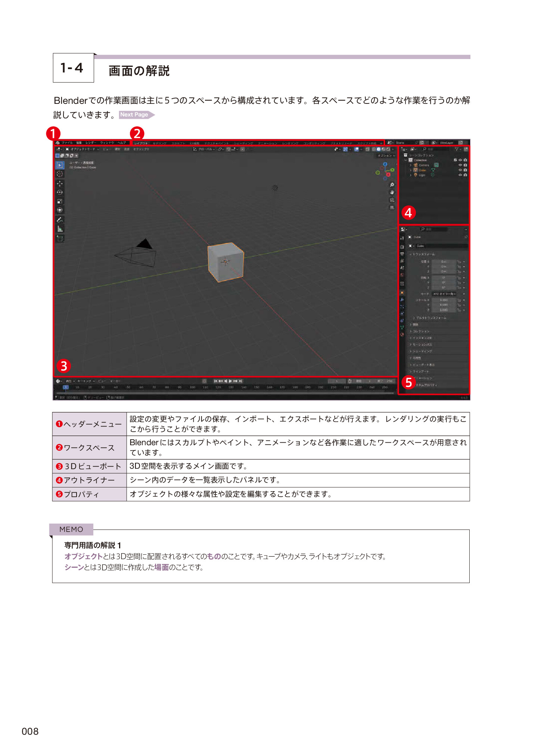Jump to the timeline end button
The width and height of the screenshot is (535, 756).
241,381
